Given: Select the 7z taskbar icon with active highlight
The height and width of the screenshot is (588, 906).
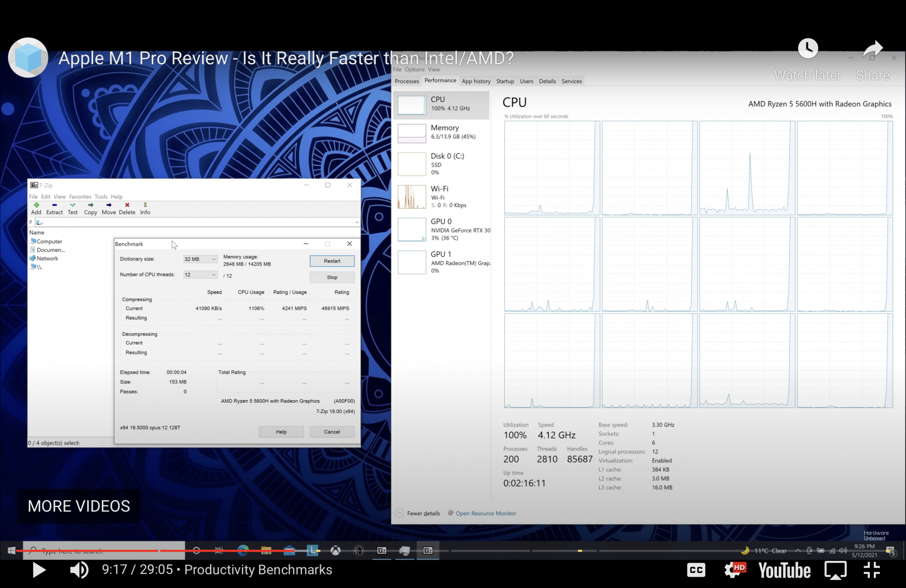Looking at the screenshot, I should coord(428,550).
